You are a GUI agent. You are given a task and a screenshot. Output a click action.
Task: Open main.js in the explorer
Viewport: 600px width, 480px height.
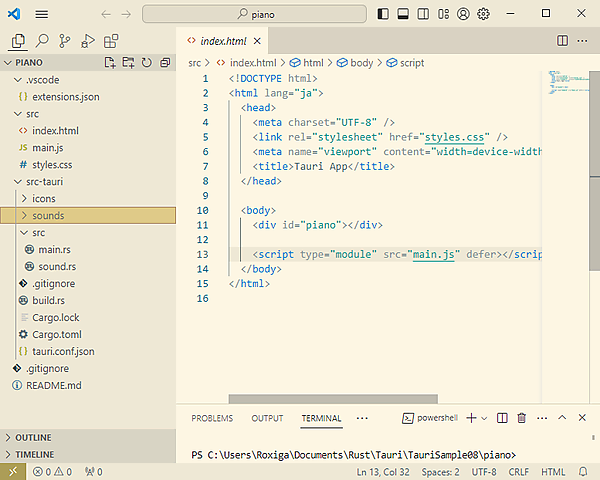pos(47,148)
